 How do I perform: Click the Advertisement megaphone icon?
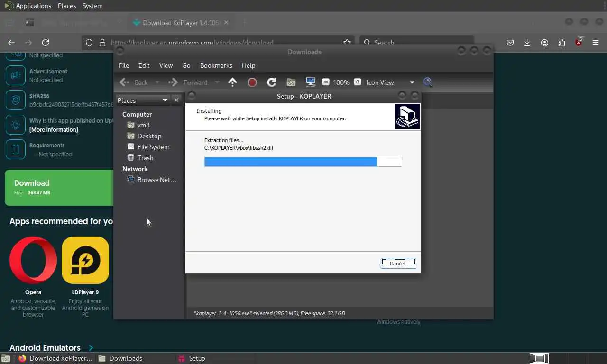pyautogui.click(x=16, y=75)
